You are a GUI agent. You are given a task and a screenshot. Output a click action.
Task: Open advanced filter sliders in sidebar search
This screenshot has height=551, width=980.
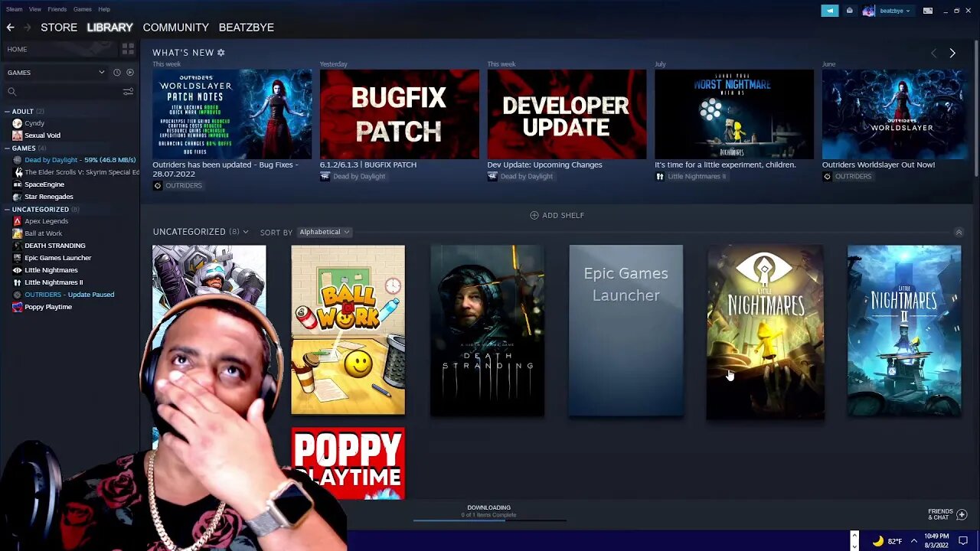(128, 92)
